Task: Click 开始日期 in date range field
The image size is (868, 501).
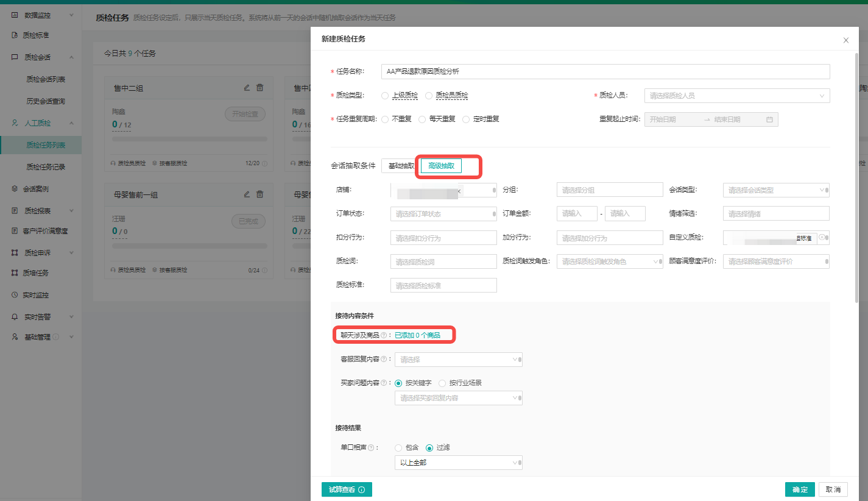Action: tap(663, 119)
